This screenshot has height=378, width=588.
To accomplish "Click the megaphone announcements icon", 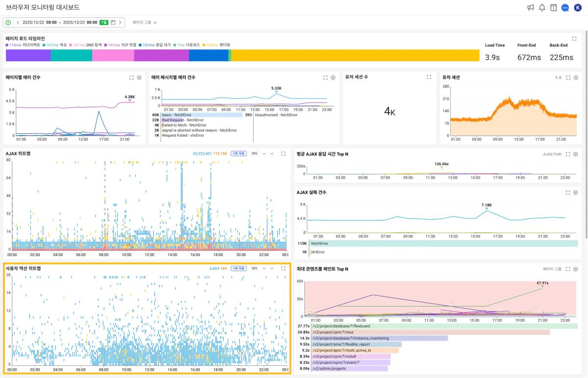I will pyautogui.click(x=531, y=7).
